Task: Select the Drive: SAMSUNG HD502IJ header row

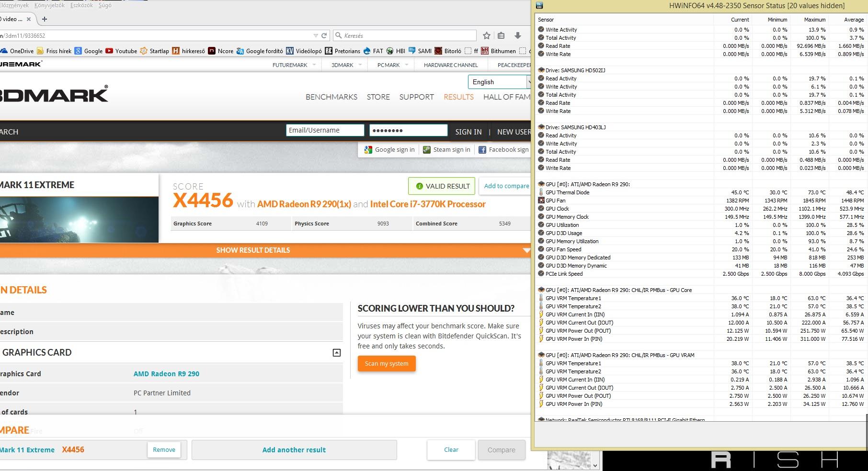Action: 701,70
